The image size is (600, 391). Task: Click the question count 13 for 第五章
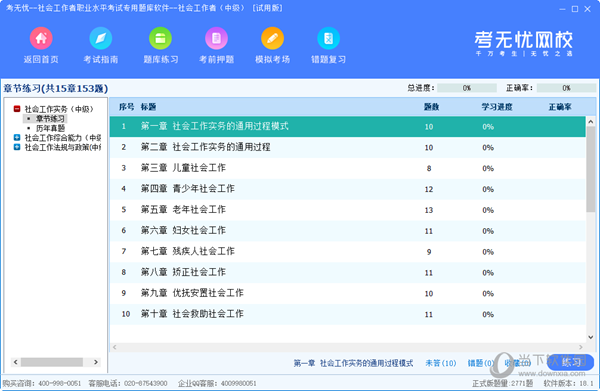pos(429,210)
